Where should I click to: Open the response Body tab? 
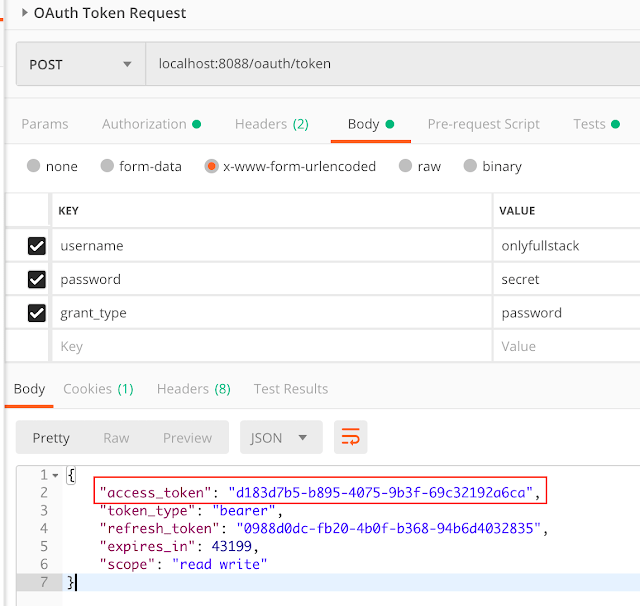click(29, 389)
